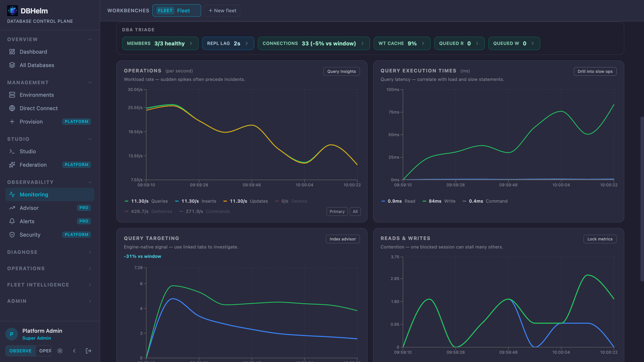Click chevron on Queued R chip

[x=477, y=43]
